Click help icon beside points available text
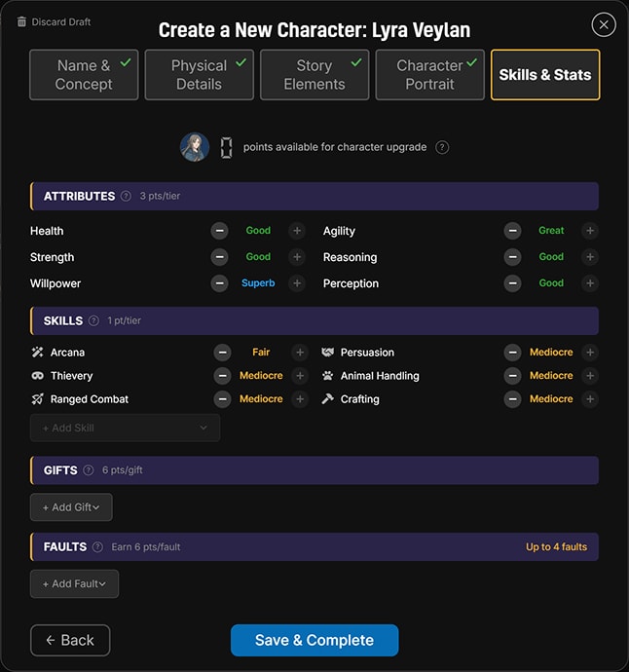 click(x=442, y=147)
